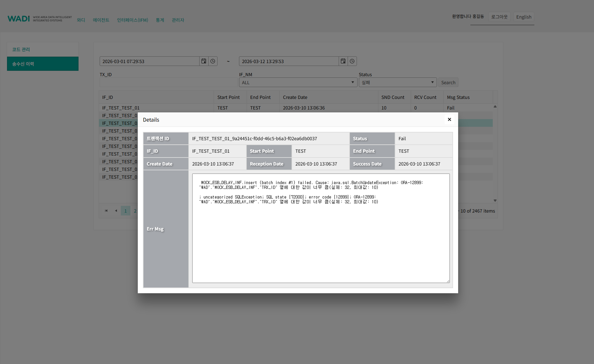
Task: Open the 에이전트 menu
Action: [101, 20]
